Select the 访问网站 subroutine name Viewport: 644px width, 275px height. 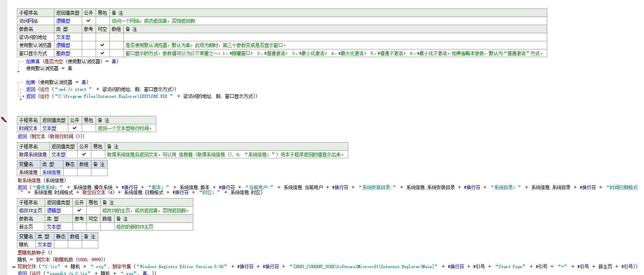tap(29, 21)
